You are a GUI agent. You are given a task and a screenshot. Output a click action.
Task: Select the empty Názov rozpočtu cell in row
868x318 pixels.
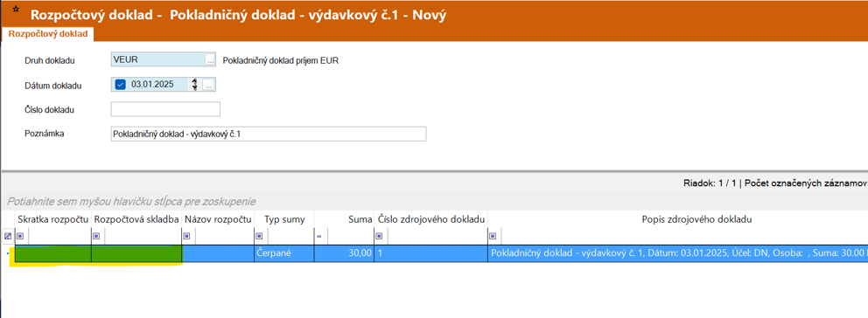(218, 253)
